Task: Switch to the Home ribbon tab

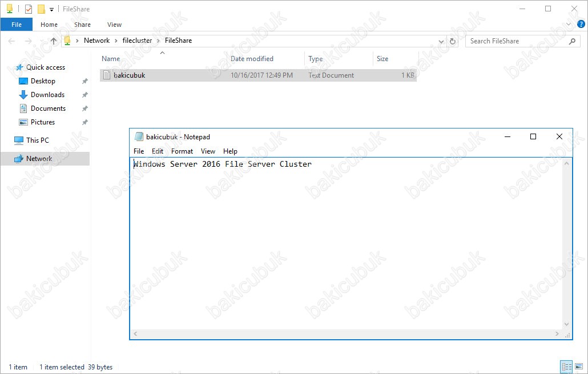Action: pos(49,25)
